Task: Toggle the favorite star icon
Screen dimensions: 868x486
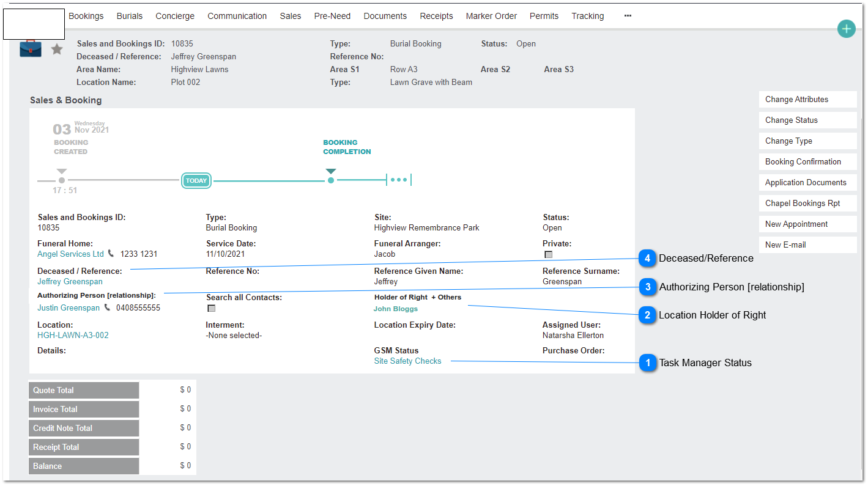Action: click(x=57, y=49)
